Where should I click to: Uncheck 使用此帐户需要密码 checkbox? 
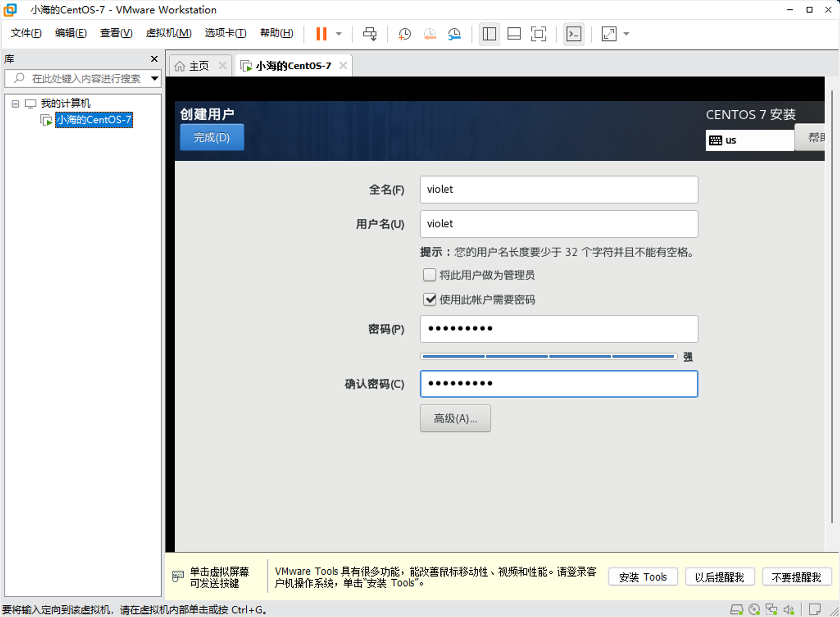429,300
